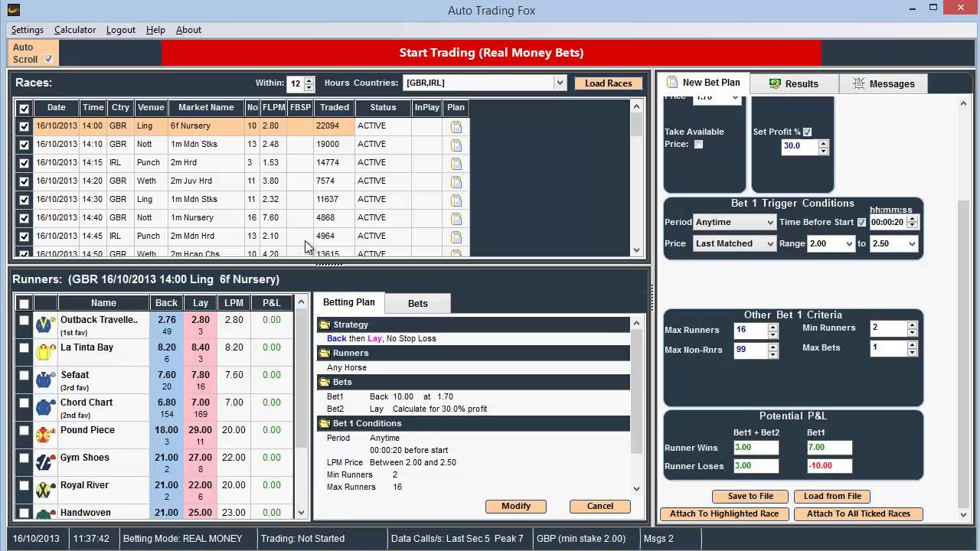This screenshot has width=980, height=551.
Task: Click the Cancel button
Action: [600, 506]
